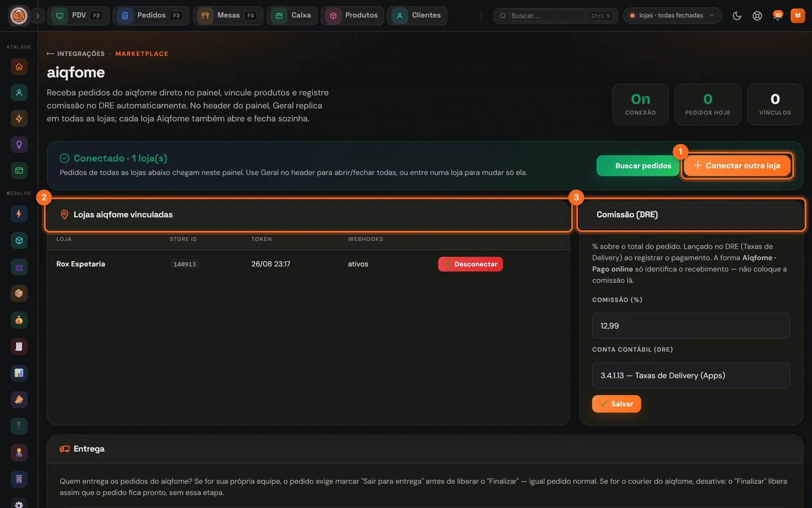This screenshot has height=508, width=812.
Task: Click the store ID 140913 cell
Action: pos(184,264)
